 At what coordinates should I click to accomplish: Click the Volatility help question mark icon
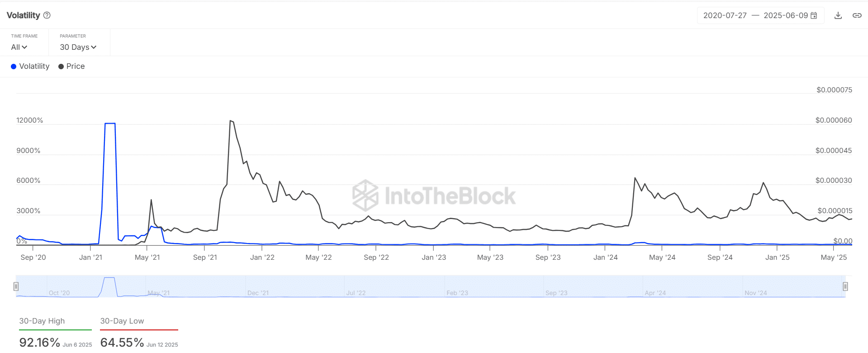pos(47,15)
